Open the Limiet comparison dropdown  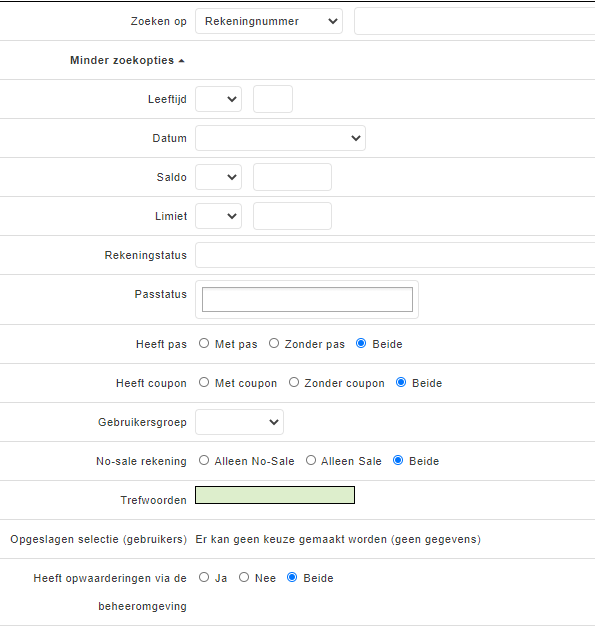click(219, 216)
